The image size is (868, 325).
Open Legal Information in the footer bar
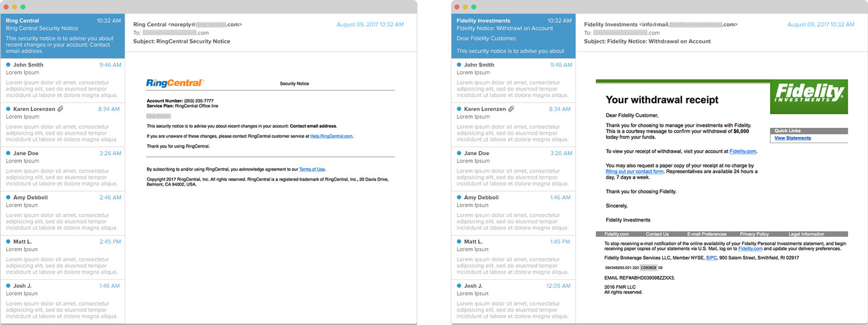coord(807,234)
